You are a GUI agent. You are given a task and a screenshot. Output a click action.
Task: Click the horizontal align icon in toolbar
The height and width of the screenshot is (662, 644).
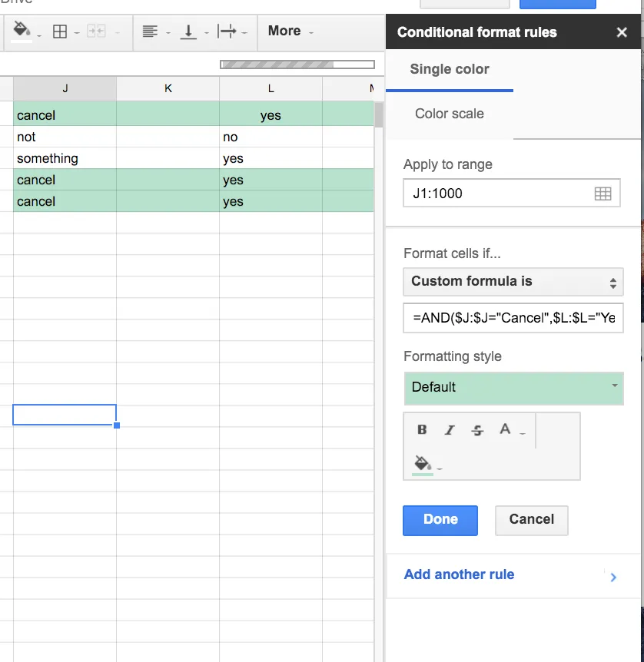pos(150,31)
